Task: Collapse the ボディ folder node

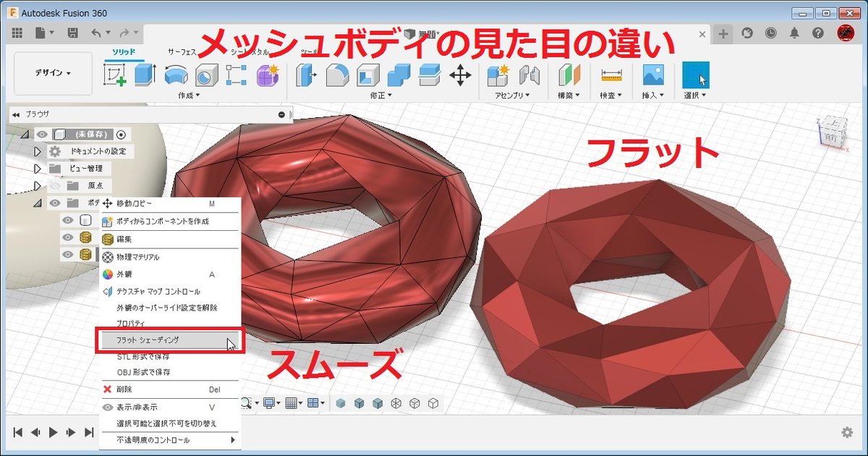Action: [38, 203]
